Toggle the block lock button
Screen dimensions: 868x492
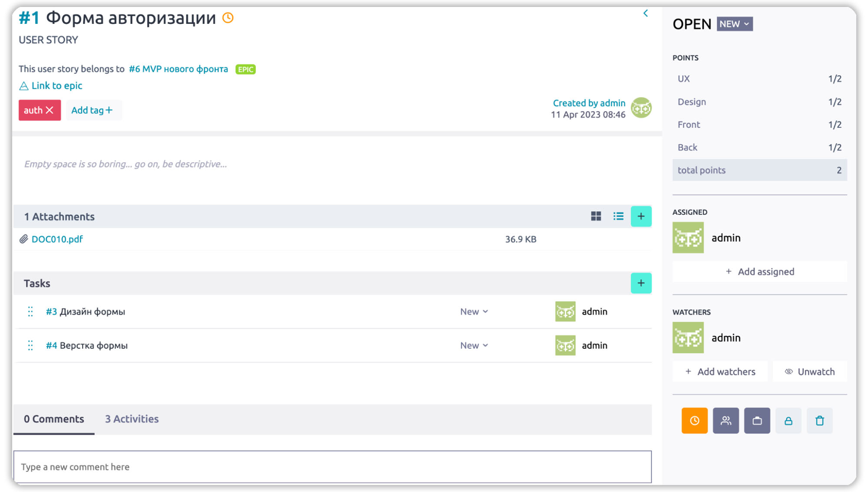(x=788, y=420)
